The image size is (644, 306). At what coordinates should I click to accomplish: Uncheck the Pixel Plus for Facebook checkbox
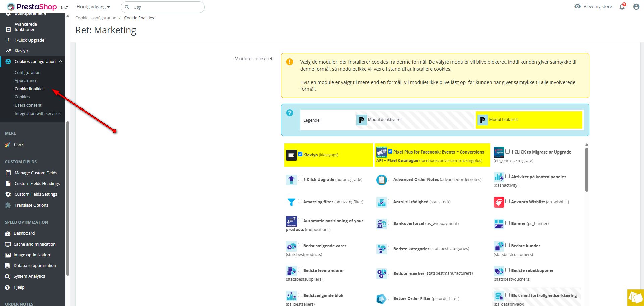(x=390, y=151)
